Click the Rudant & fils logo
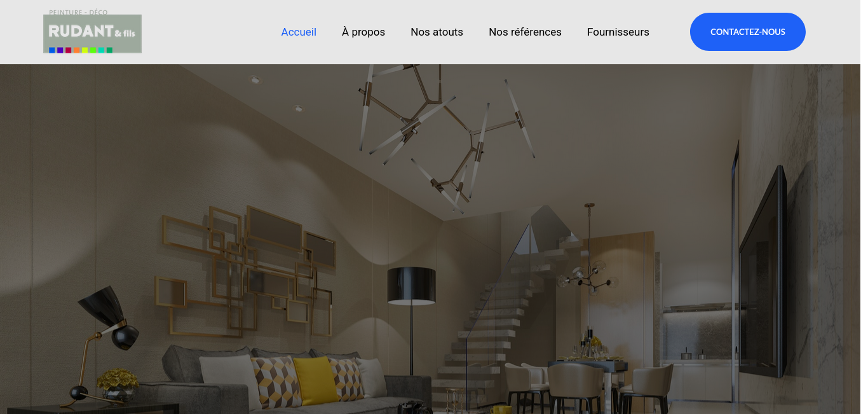868x414 pixels. click(x=92, y=32)
